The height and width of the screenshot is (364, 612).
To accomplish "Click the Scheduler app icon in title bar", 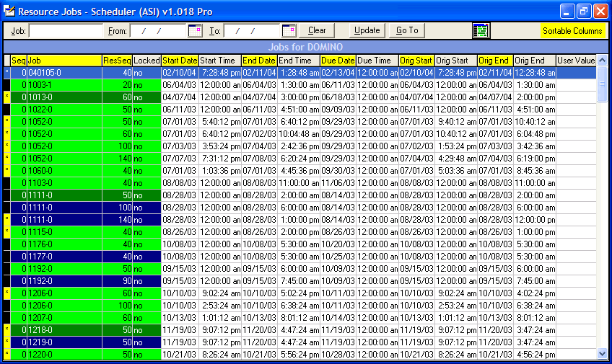I will click(x=9, y=12).
